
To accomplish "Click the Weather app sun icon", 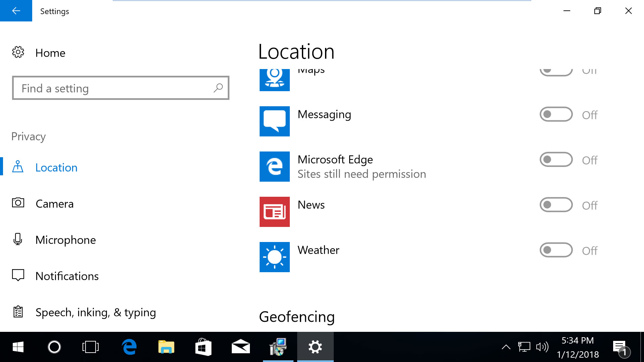I will click(x=274, y=257).
